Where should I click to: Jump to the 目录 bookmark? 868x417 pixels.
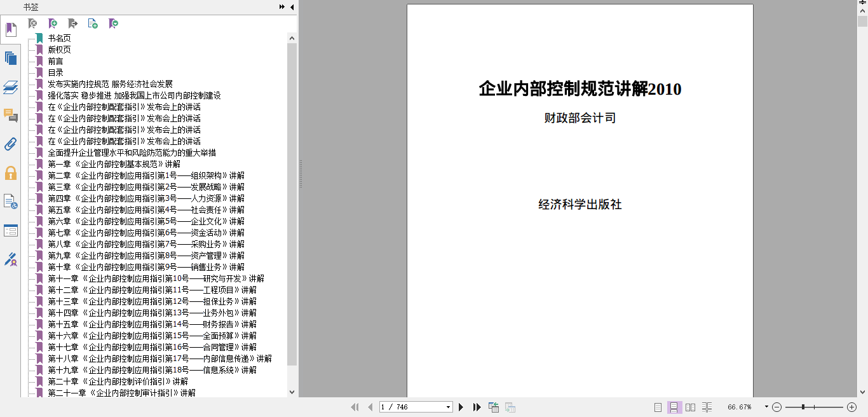tap(56, 72)
